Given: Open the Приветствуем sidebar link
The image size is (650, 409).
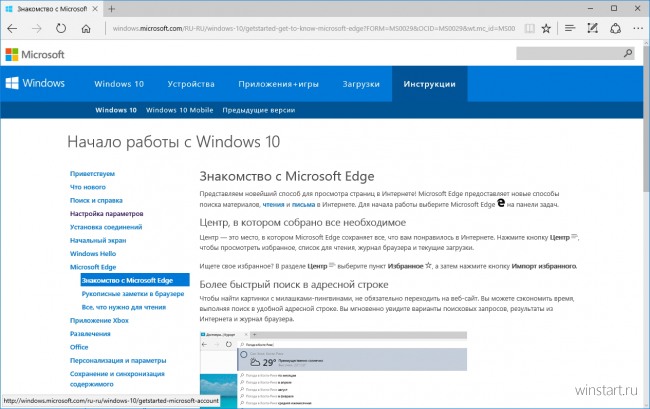Looking at the screenshot, I should [92, 174].
